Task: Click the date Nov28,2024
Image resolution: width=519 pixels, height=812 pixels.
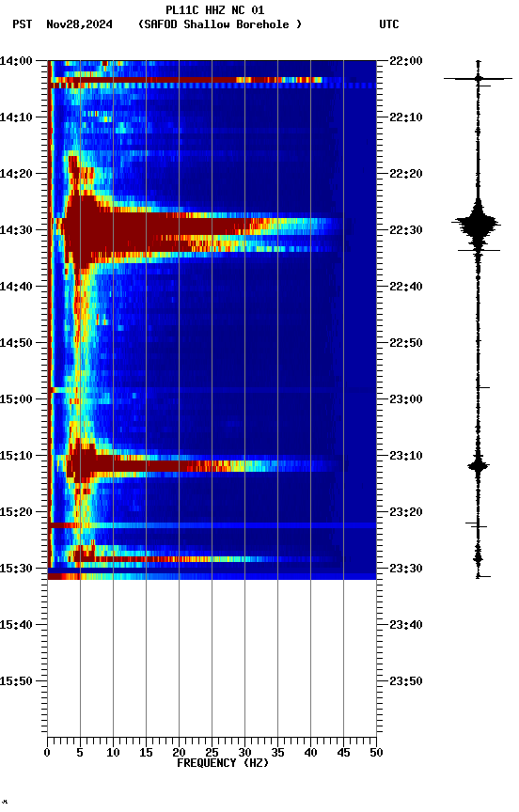Action: (x=79, y=24)
